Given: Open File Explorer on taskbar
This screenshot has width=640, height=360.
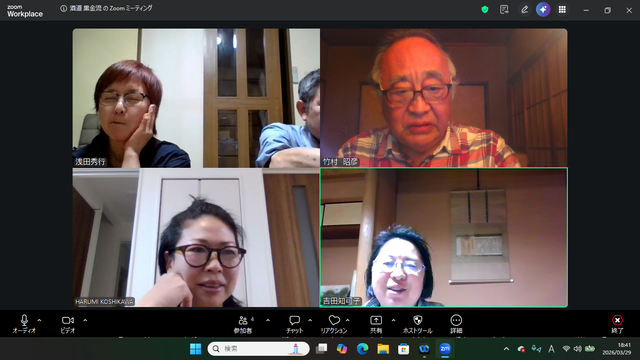Looking at the screenshot, I should [383, 349].
